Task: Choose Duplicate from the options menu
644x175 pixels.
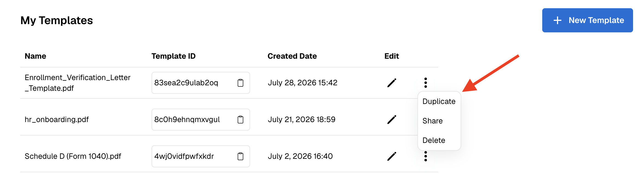Action: pyautogui.click(x=439, y=101)
